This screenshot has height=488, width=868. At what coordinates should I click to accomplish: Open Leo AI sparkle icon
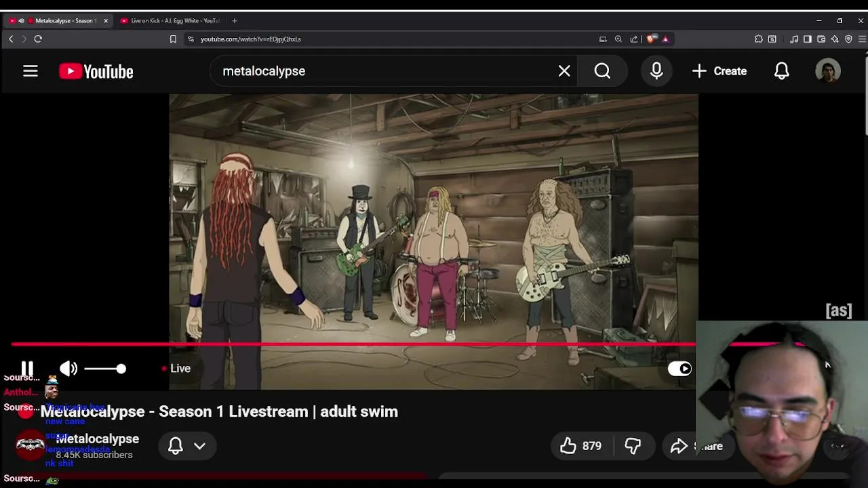835,39
